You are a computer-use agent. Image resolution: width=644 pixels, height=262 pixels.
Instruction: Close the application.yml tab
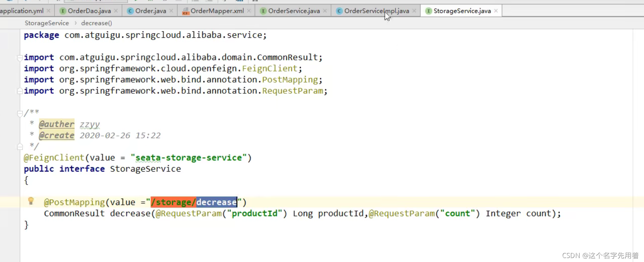tap(48, 11)
